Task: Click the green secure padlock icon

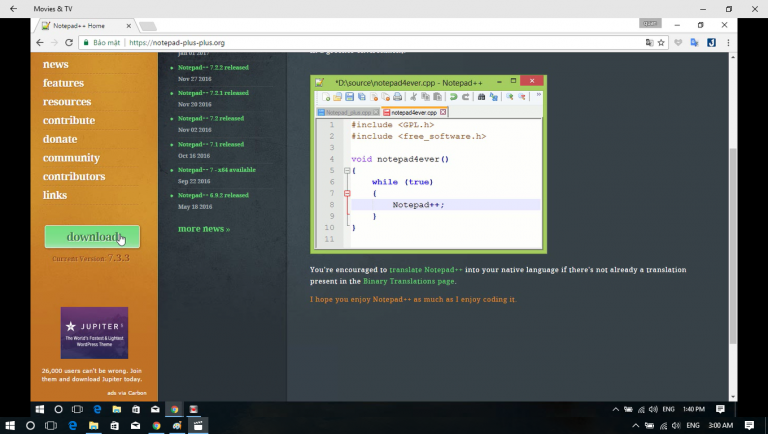Action: pyautogui.click(x=86, y=43)
